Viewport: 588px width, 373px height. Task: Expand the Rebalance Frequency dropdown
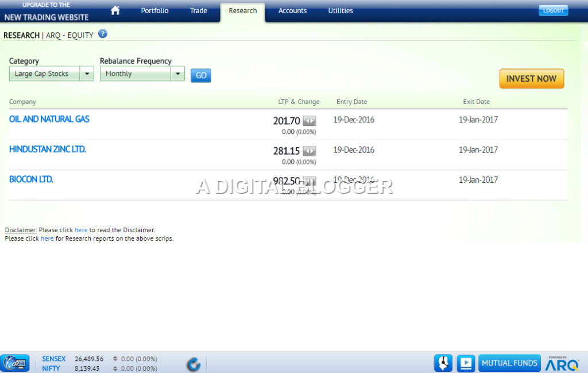pyautogui.click(x=177, y=74)
